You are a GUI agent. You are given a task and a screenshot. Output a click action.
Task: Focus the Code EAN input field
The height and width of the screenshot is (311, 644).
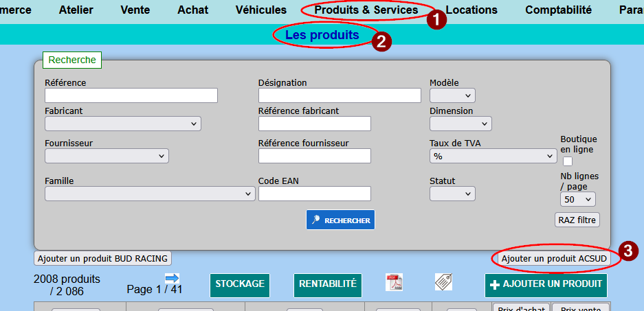314,194
